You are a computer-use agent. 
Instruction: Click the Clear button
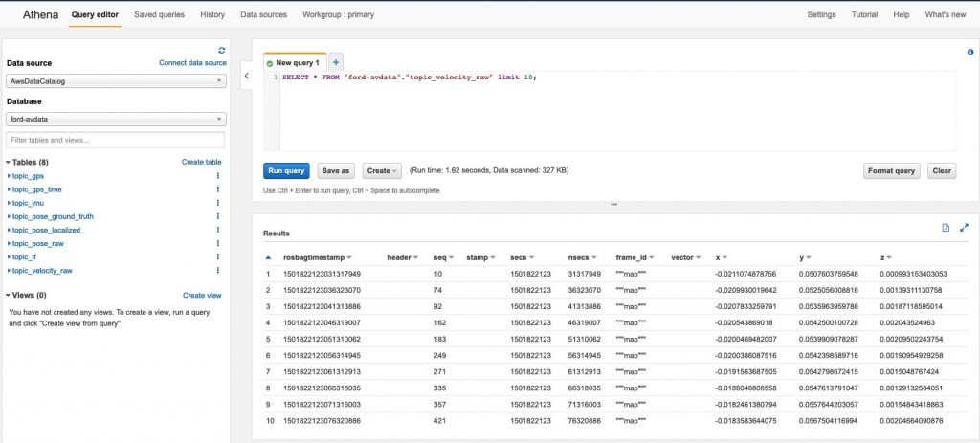[942, 170]
